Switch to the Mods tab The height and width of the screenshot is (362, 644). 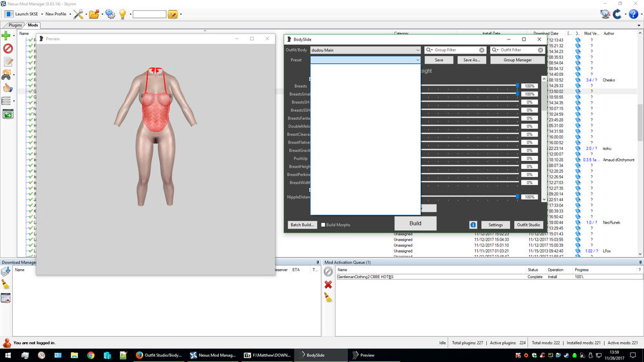tap(33, 25)
